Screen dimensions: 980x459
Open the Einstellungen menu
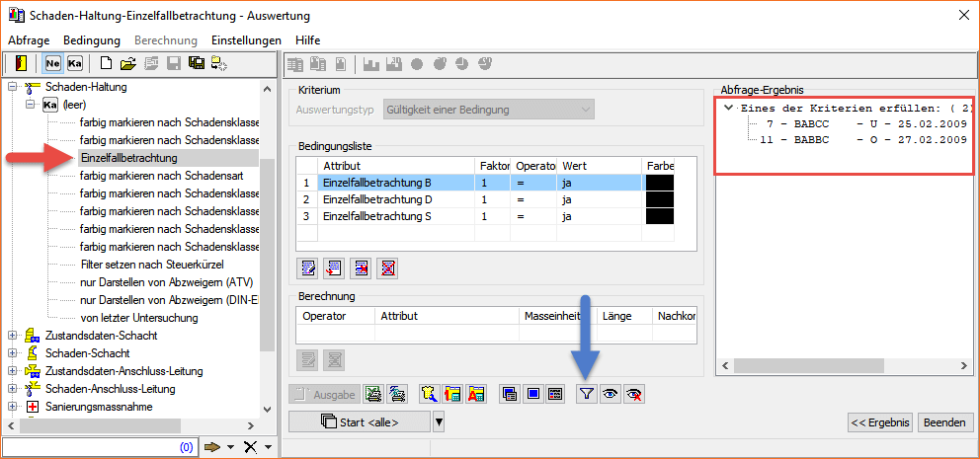click(x=246, y=39)
